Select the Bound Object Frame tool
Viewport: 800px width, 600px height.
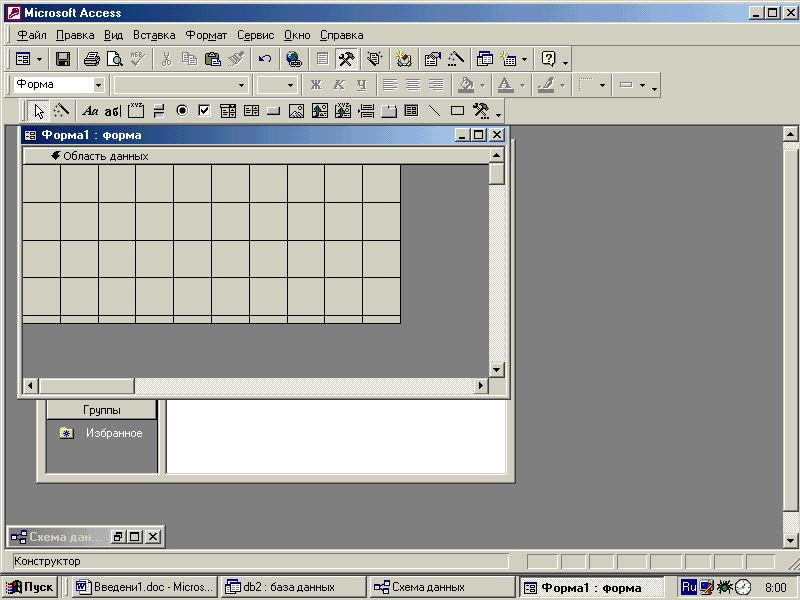(343, 111)
